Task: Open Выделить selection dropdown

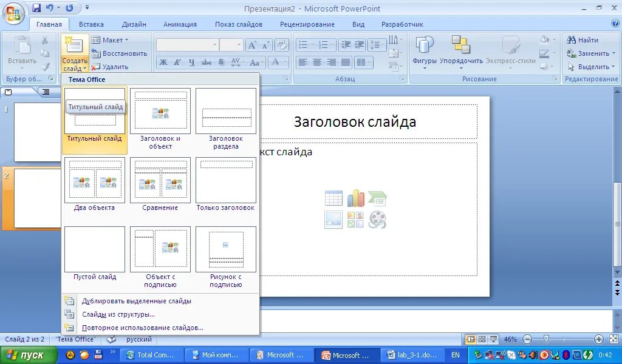Action: pyautogui.click(x=591, y=67)
